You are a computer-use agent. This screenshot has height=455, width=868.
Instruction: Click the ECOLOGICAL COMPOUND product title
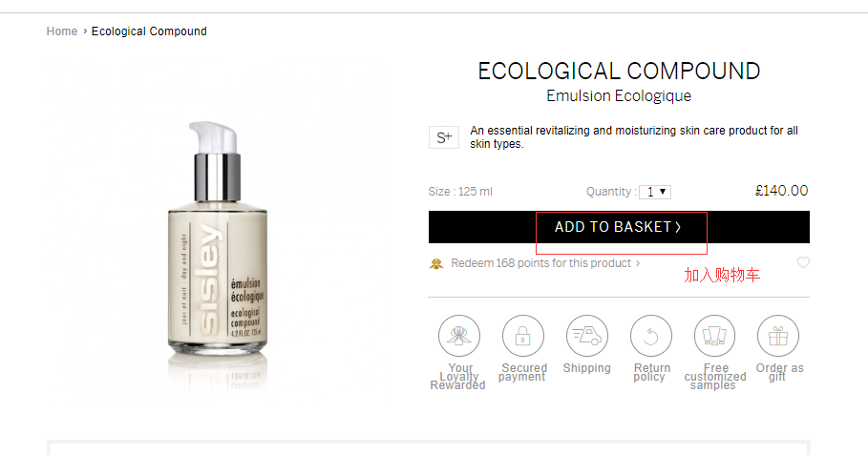[619, 71]
